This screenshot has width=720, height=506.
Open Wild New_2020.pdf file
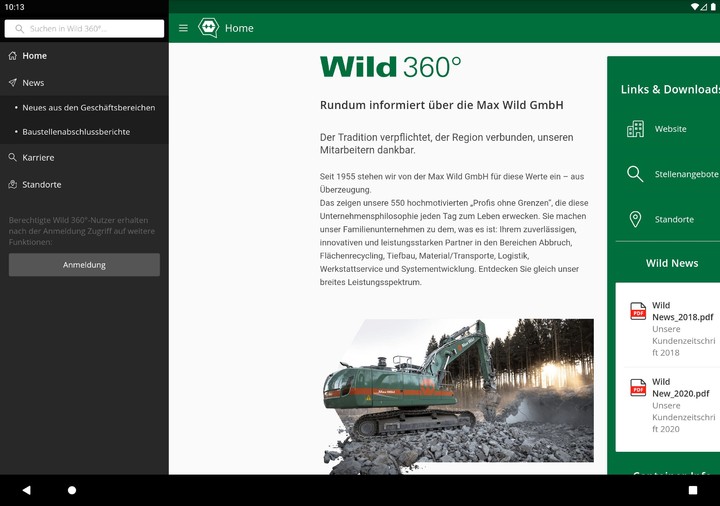coord(681,388)
